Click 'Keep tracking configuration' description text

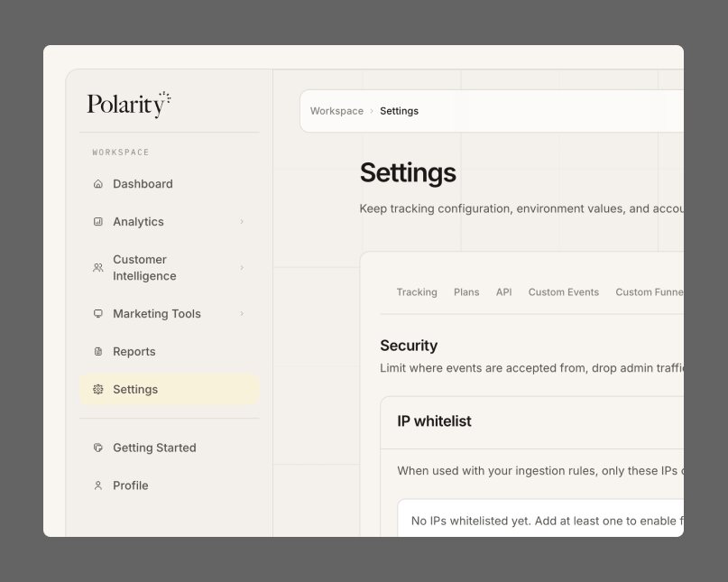click(521, 208)
